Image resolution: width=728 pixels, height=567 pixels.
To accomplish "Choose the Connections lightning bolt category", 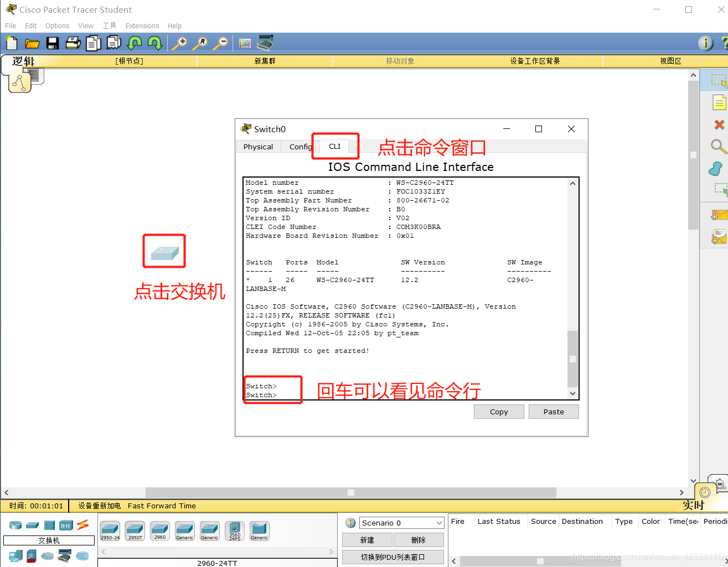I will 83,524.
